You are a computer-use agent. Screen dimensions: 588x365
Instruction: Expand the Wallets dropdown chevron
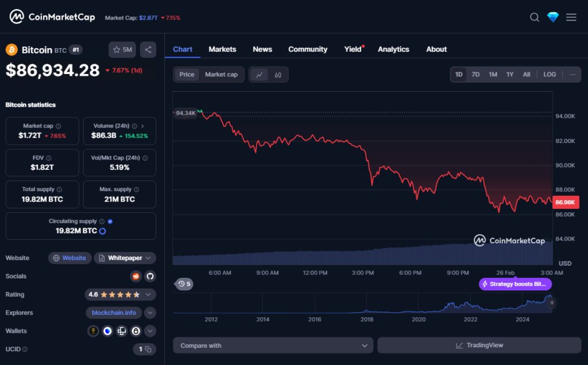pos(150,331)
